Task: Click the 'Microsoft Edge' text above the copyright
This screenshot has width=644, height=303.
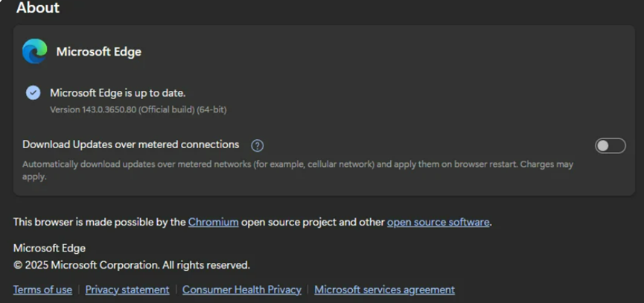Action: point(49,248)
